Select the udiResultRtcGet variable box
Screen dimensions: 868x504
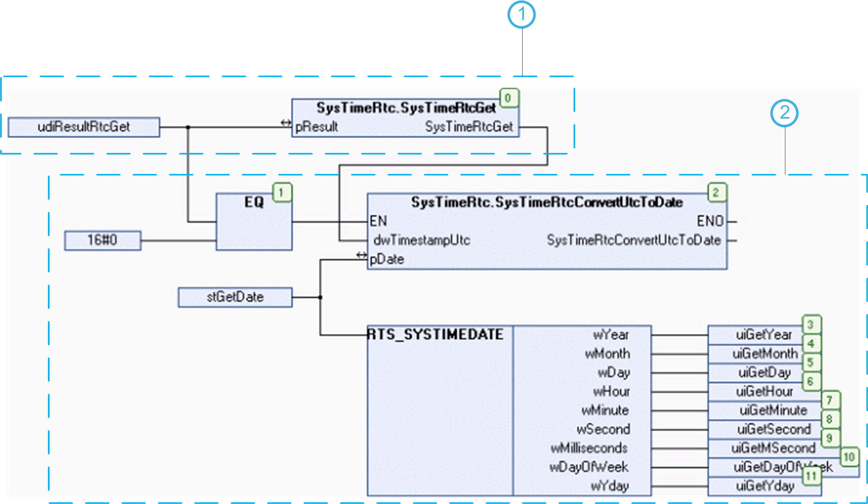pos(84,127)
